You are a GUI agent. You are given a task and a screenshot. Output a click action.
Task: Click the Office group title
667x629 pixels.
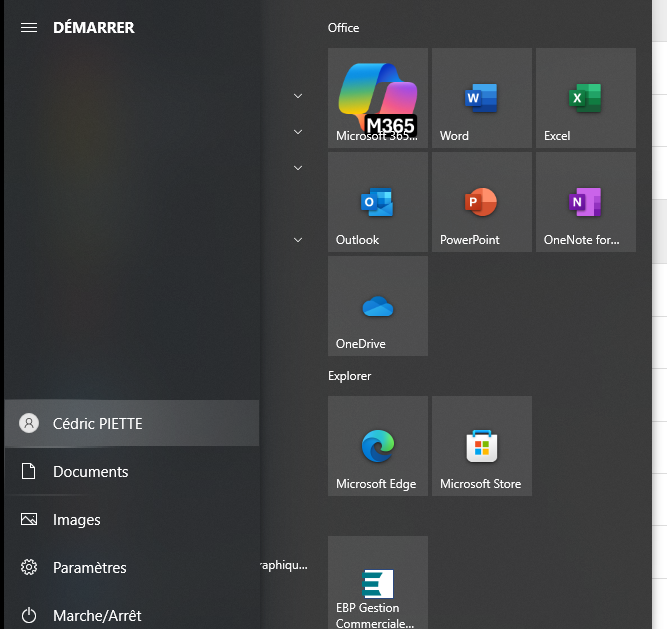click(343, 28)
